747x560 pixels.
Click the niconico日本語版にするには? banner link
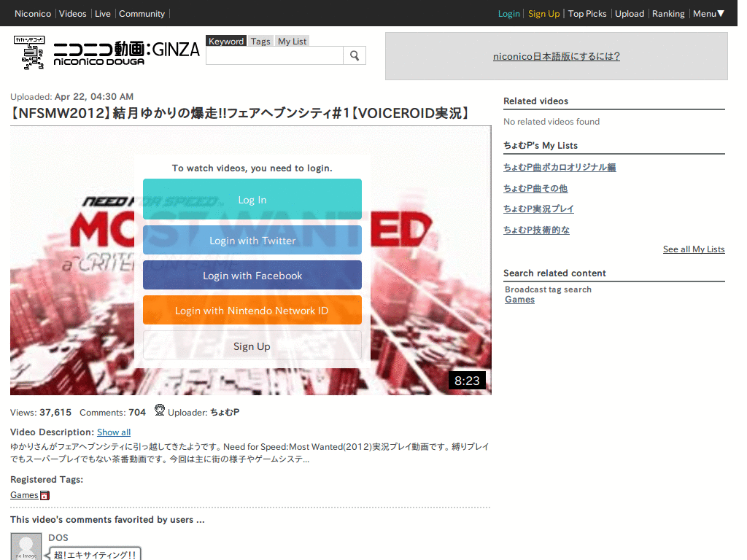[x=557, y=56]
